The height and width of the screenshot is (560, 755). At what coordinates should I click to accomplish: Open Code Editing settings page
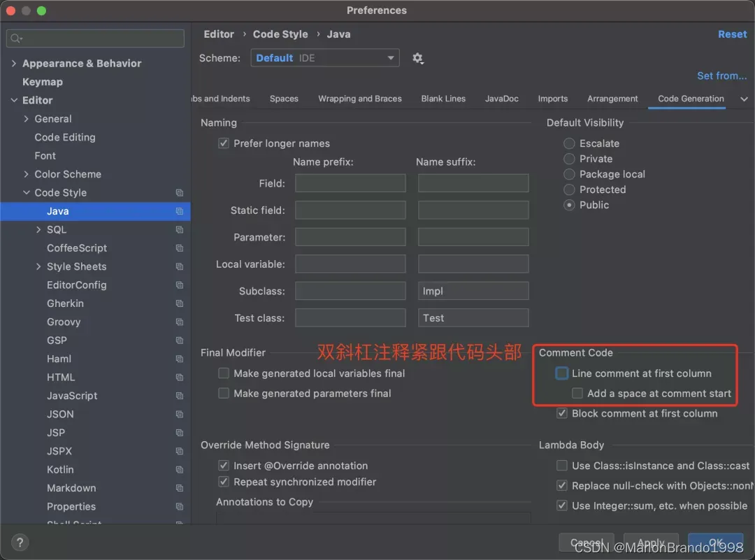tap(65, 137)
